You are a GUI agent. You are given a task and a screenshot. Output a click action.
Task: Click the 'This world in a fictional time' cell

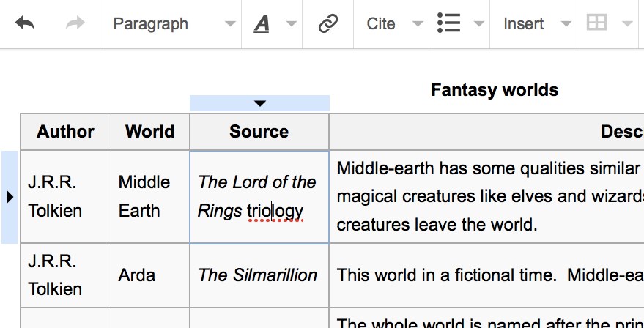click(486, 275)
